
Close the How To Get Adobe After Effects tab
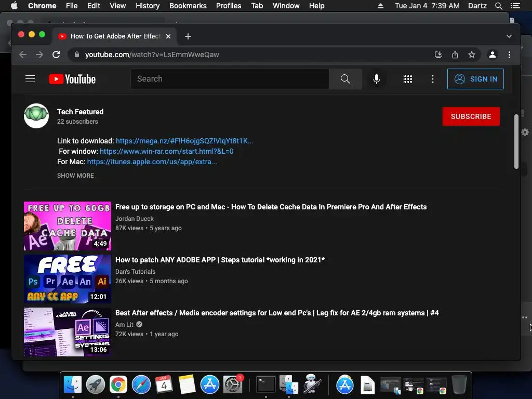pos(168,36)
